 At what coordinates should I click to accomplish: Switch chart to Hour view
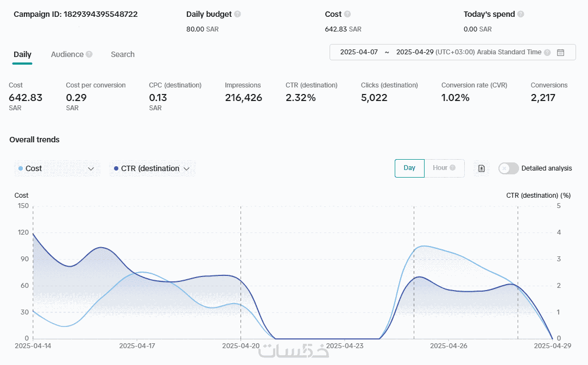pos(440,168)
